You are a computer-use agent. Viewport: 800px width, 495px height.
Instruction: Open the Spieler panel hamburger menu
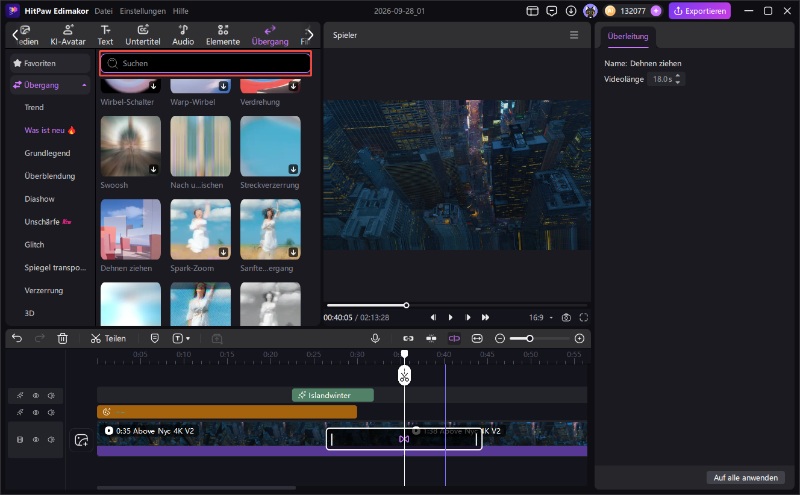[x=574, y=35]
